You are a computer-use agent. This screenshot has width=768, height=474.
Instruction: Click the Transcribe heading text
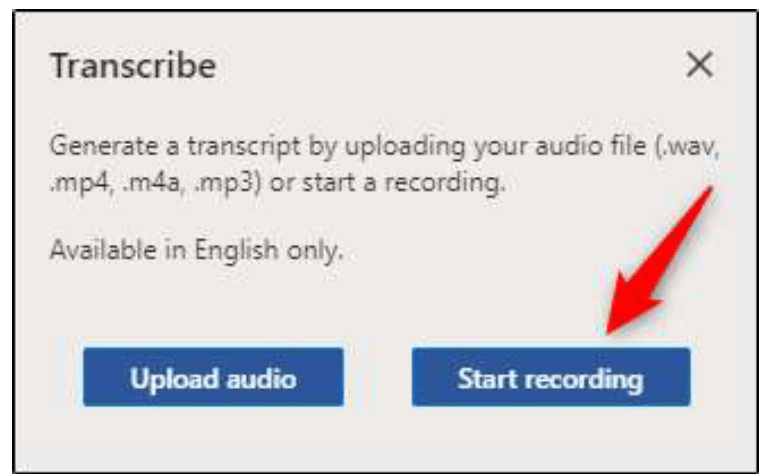pos(133,66)
